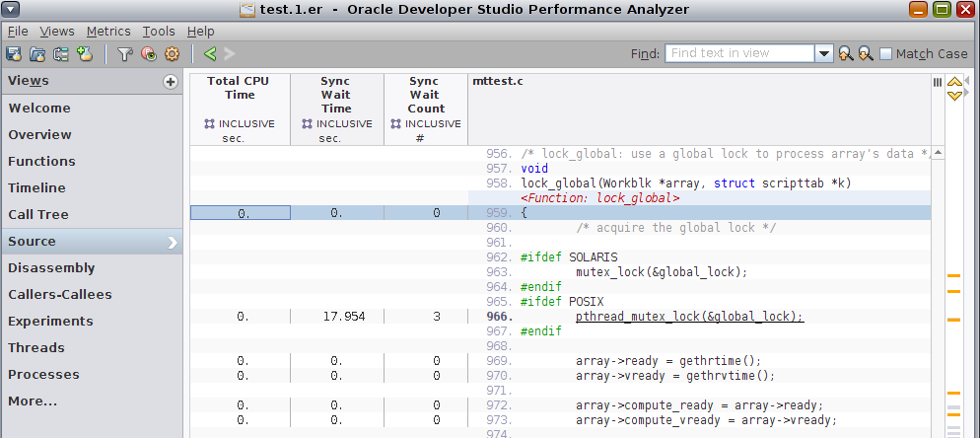Click the Aggregate Experiments flask icon
This screenshot has width=980, height=438.
point(85,54)
